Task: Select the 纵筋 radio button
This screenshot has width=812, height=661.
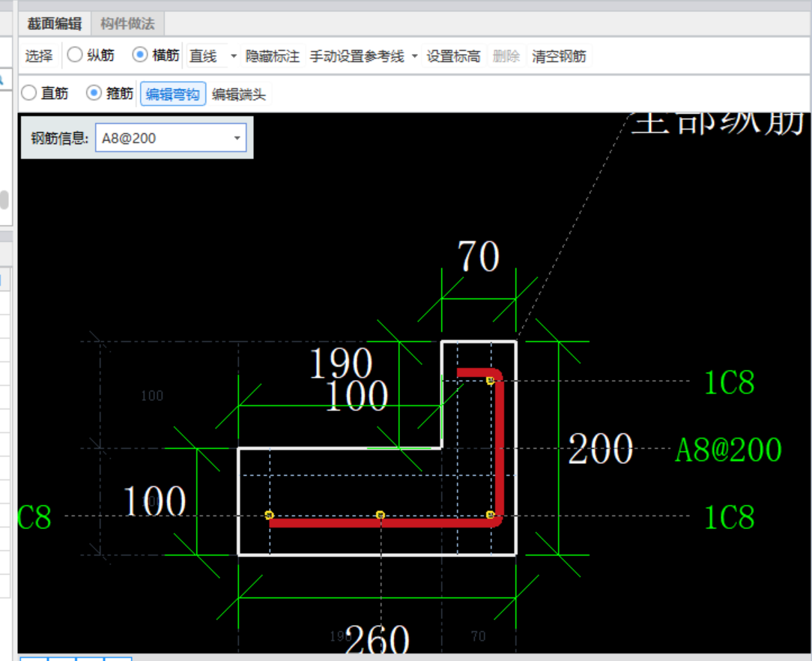Action: (x=75, y=55)
